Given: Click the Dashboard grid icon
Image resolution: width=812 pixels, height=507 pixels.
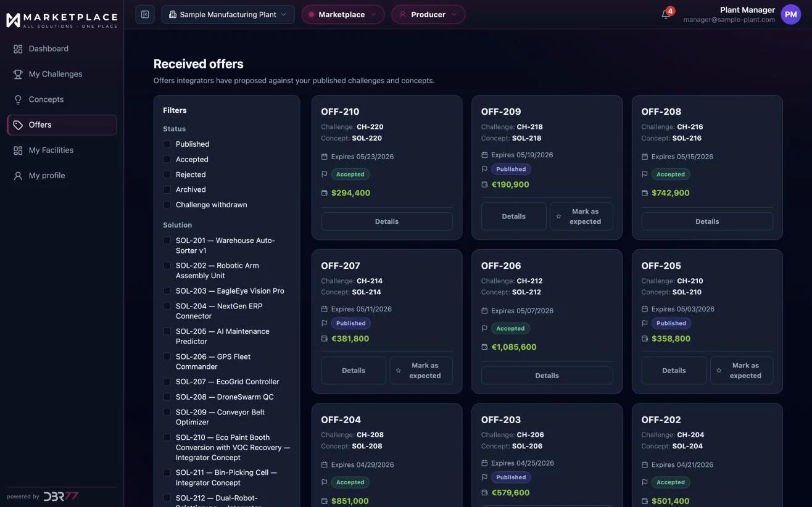Looking at the screenshot, I should point(18,49).
